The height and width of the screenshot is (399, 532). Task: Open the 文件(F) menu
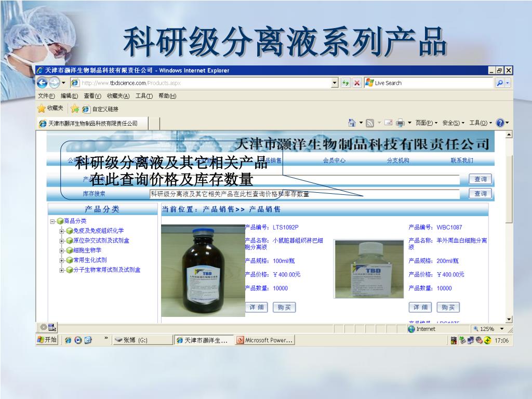click(46, 96)
